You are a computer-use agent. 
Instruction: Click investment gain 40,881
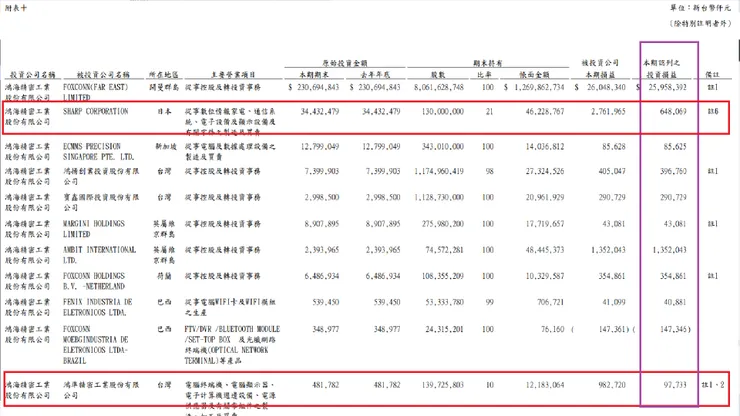[675, 302]
